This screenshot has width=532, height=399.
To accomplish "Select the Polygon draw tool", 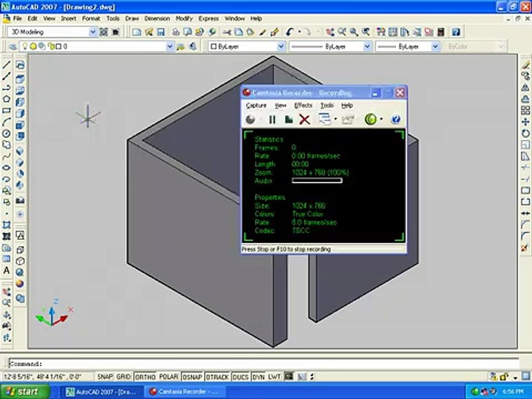I will [6, 99].
